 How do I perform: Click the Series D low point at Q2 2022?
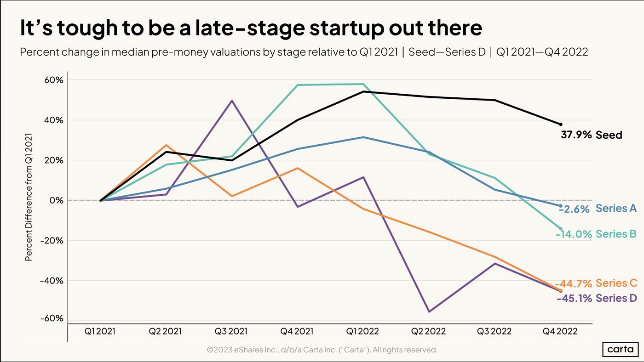pyautogui.click(x=429, y=311)
